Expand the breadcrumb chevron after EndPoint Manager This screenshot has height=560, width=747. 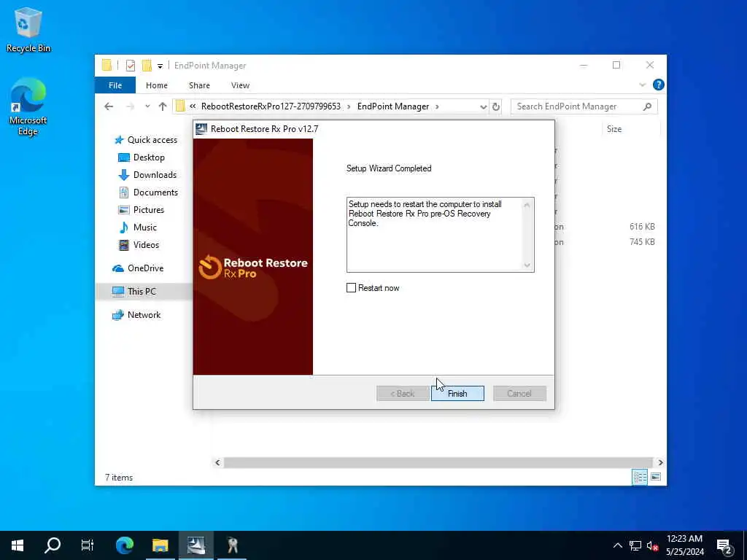(x=437, y=106)
